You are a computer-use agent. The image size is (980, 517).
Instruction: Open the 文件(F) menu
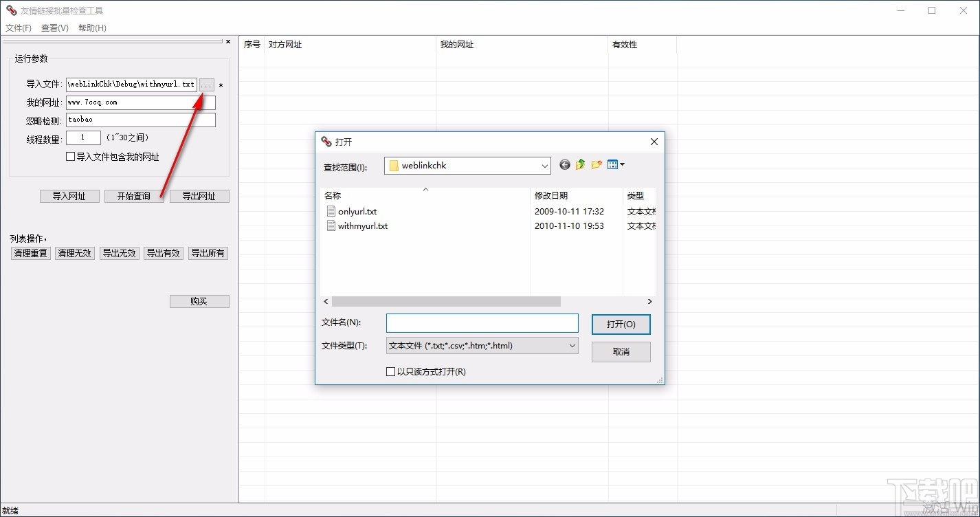coord(18,27)
